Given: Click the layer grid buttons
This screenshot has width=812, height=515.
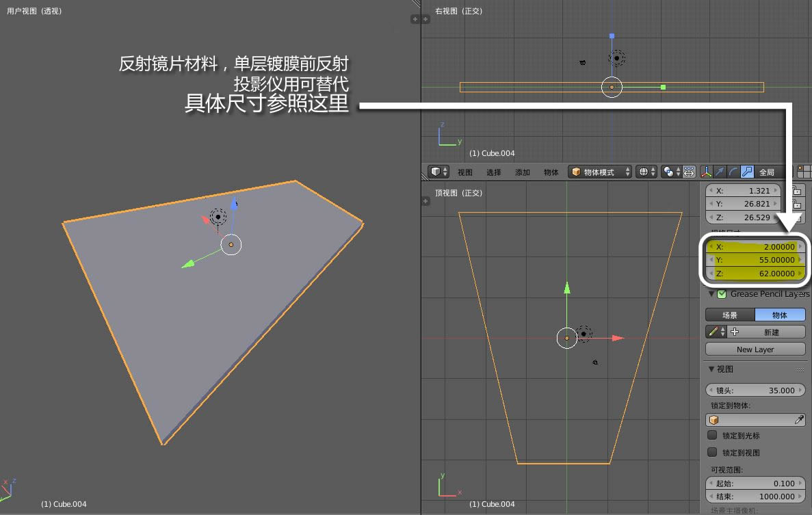Looking at the screenshot, I should click(804, 172).
